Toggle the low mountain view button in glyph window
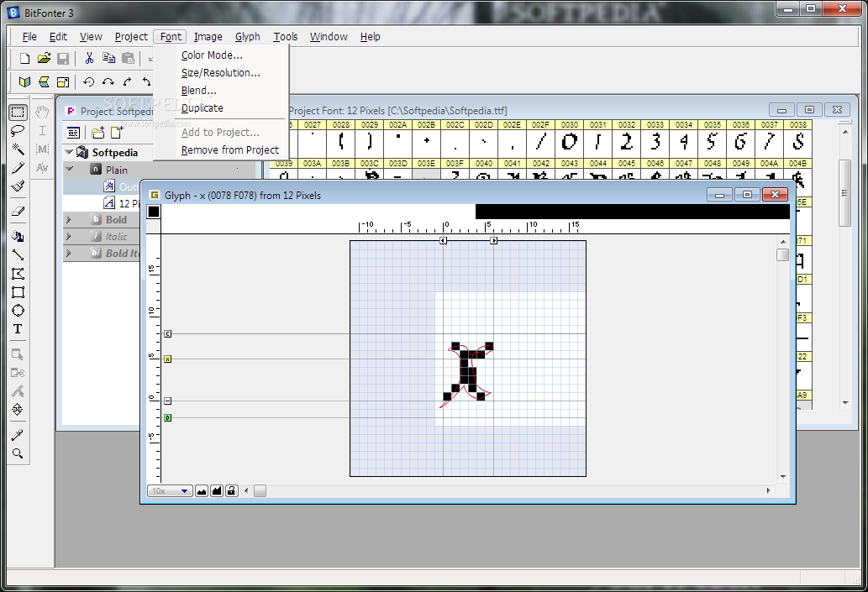The width and height of the screenshot is (868, 592). (202, 490)
